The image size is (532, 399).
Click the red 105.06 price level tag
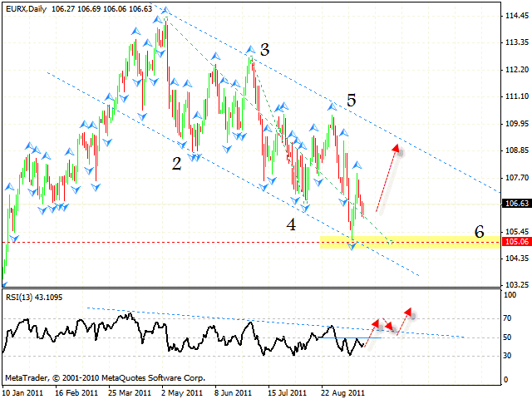[516, 242]
